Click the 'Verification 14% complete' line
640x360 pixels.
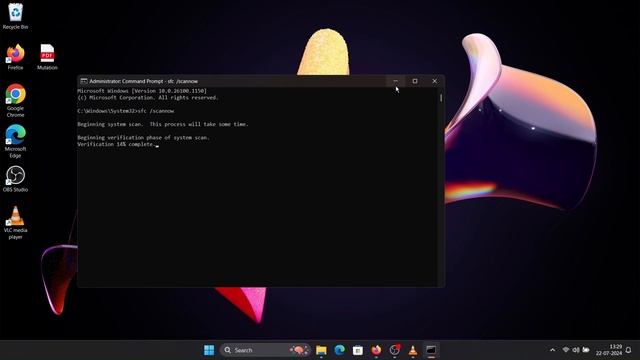click(116, 144)
